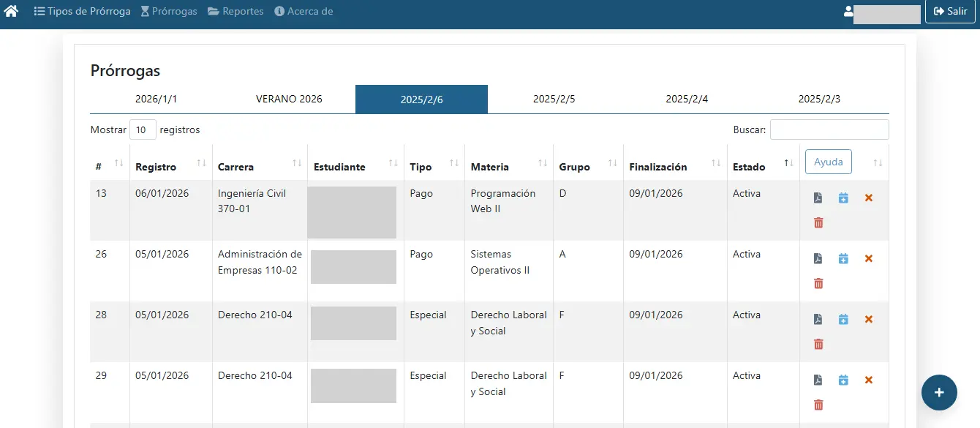Sort the table by Finalización column
The height and width of the screenshot is (428, 980).
pyautogui.click(x=675, y=162)
